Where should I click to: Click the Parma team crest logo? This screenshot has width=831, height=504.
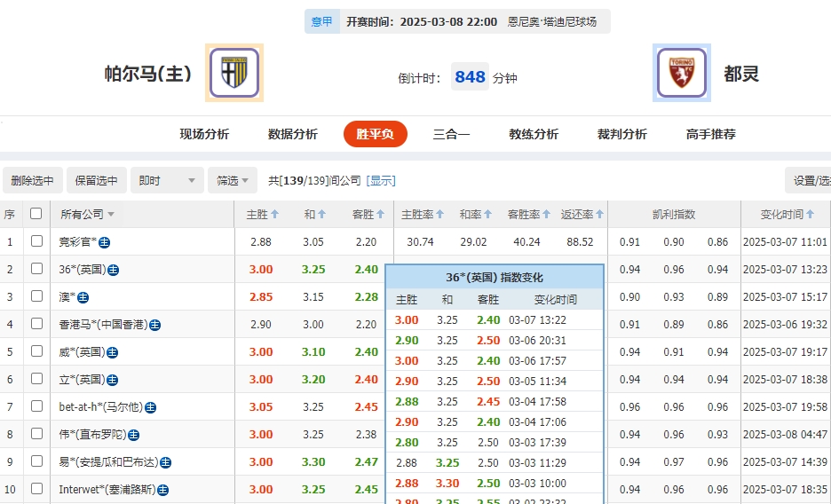coord(233,73)
